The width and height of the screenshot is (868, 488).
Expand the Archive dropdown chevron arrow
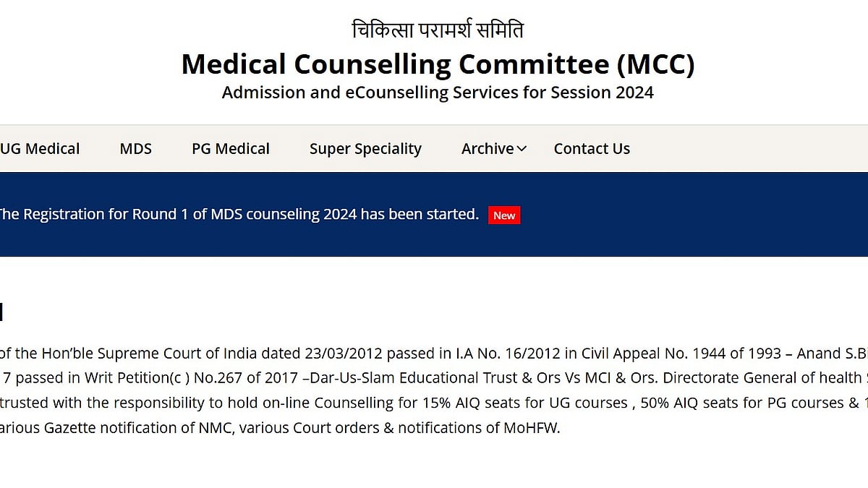pyautogui.click(x=522, y=149)
